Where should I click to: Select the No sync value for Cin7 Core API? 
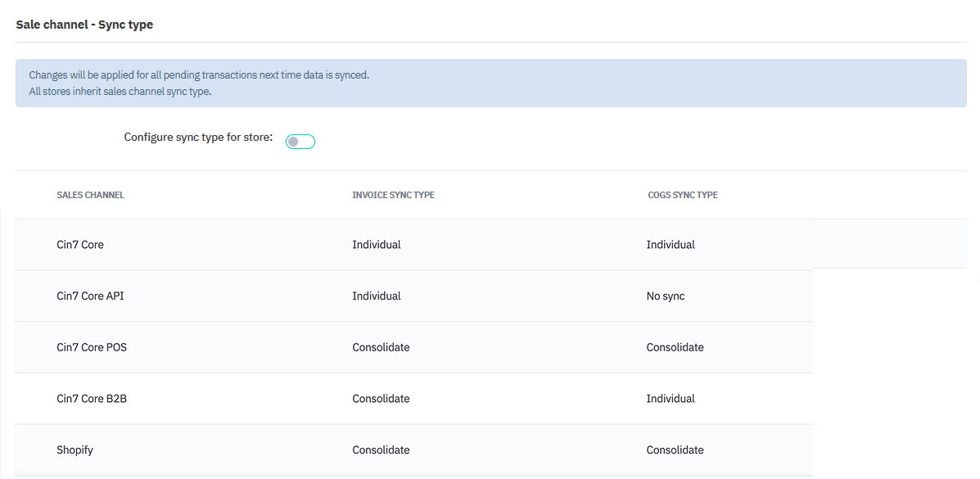(x=666, y=296)
